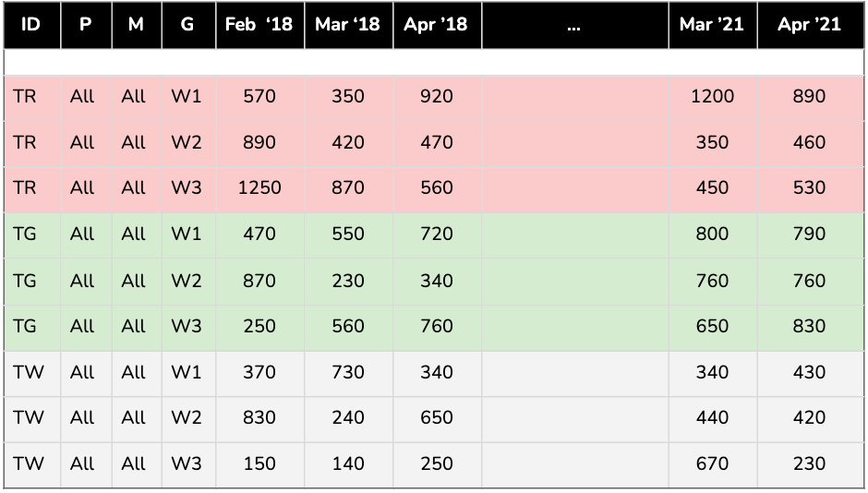This screenshot has width=868, height=493.
Task: Click the 920 cell under Apr '18
Action: tap(436, 96)
